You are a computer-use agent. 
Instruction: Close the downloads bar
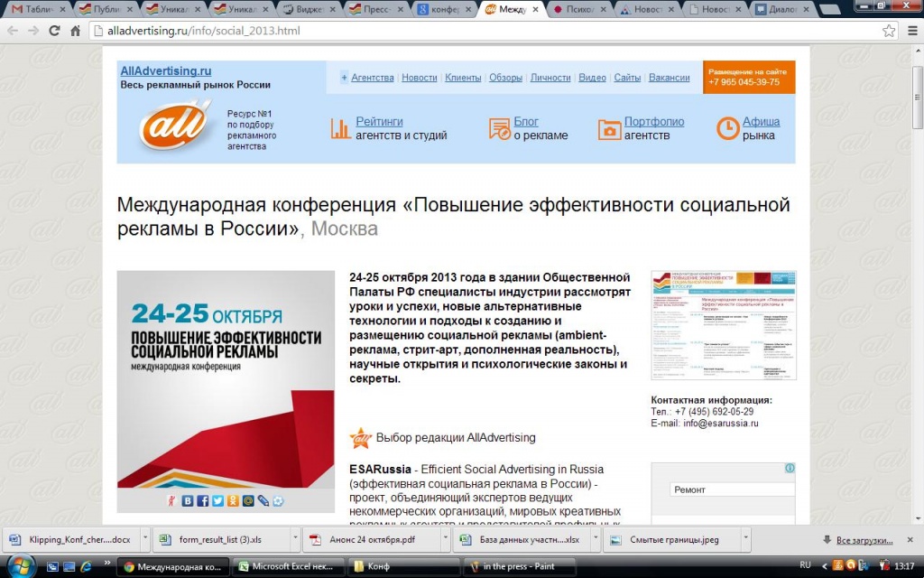point(910,540)
